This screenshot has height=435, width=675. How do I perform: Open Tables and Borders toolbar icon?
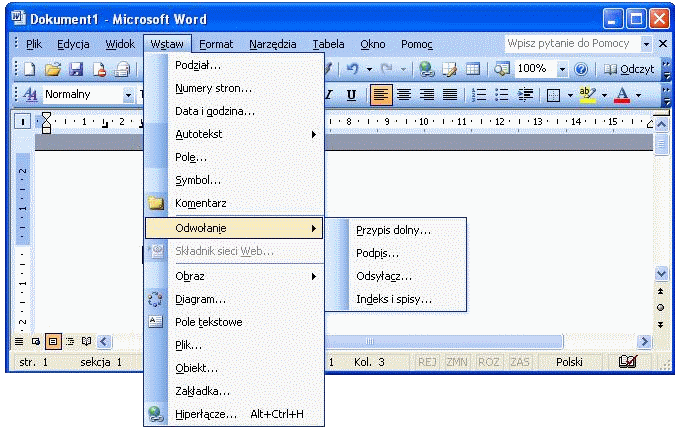click(449, 69)
